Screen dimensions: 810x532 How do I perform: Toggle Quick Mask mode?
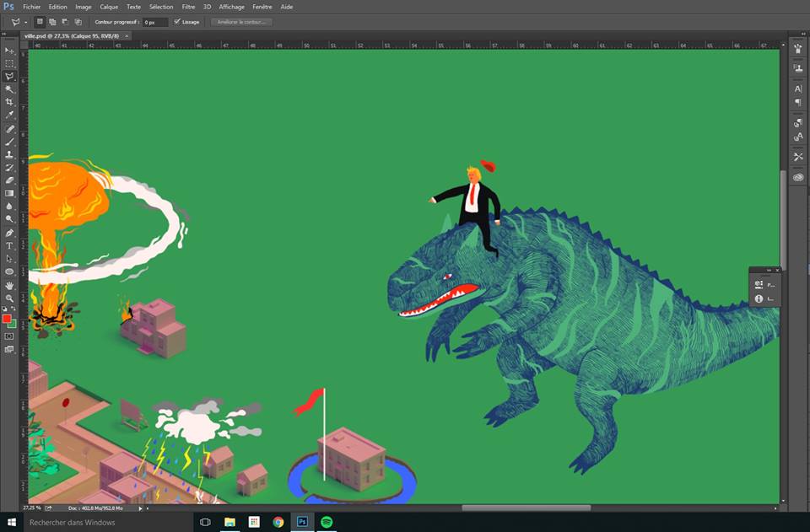point(9,336)
